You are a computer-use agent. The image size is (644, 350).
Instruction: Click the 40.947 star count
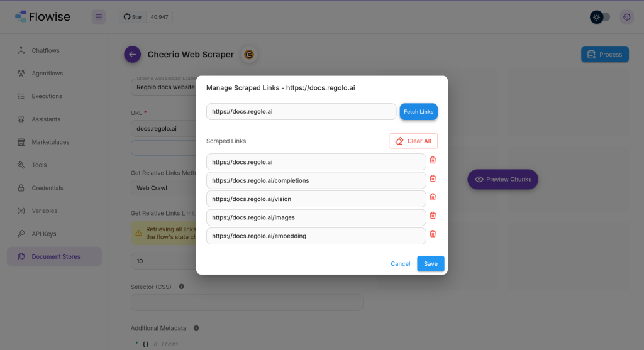(x=159, y=17)
